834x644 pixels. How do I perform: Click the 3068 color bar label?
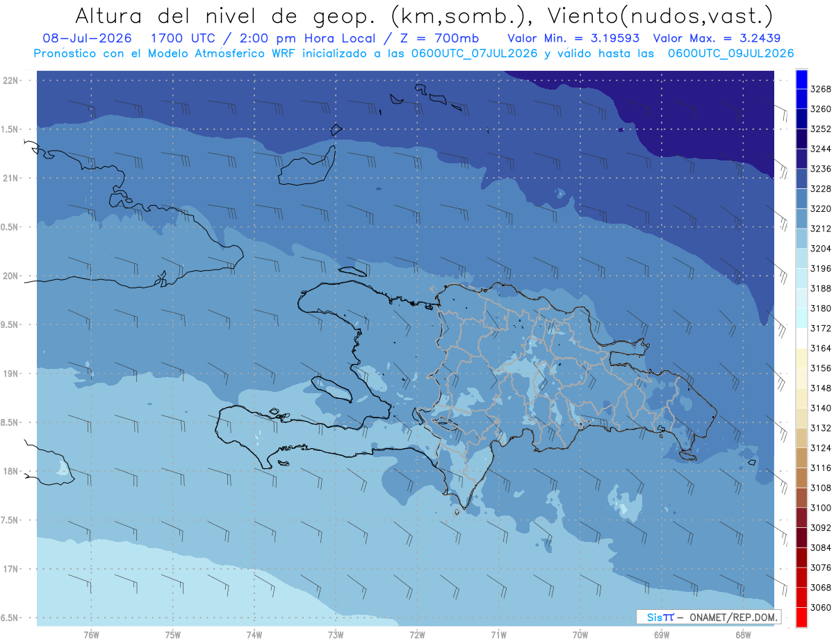(x=821, y=587)
